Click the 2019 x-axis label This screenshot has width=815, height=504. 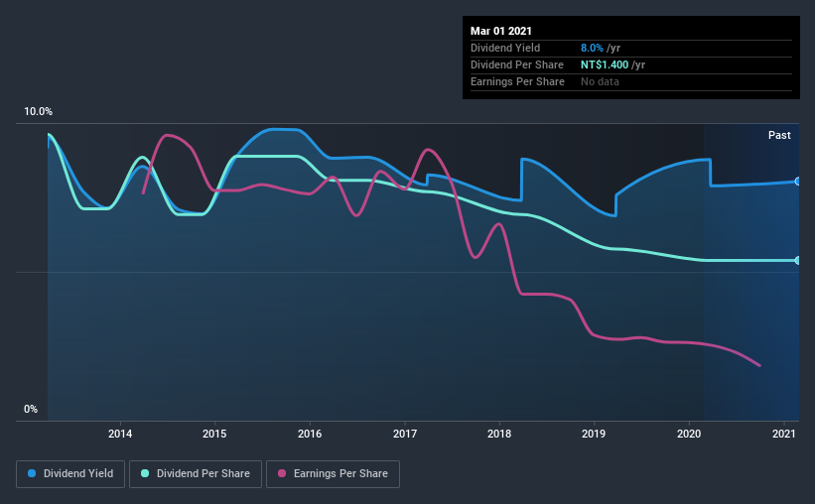point(594,434)
